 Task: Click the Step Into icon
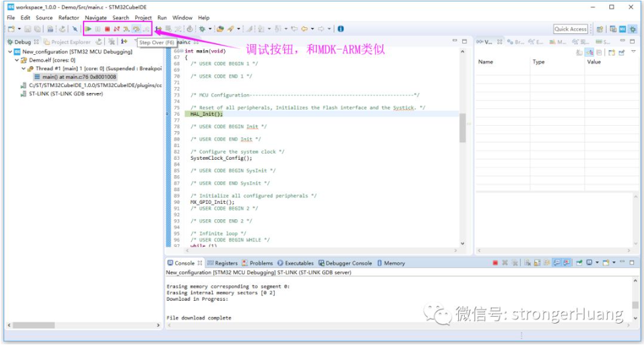pyautogui.click(x=126, y=29)
